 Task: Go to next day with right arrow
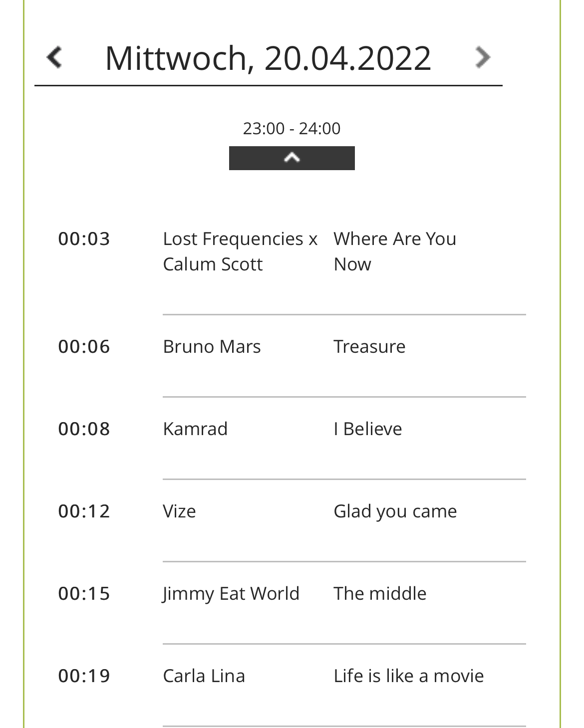[x=482, y=57]
